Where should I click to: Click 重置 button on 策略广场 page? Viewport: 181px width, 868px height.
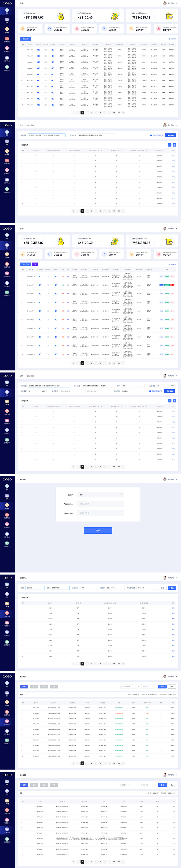coord(162,588)
